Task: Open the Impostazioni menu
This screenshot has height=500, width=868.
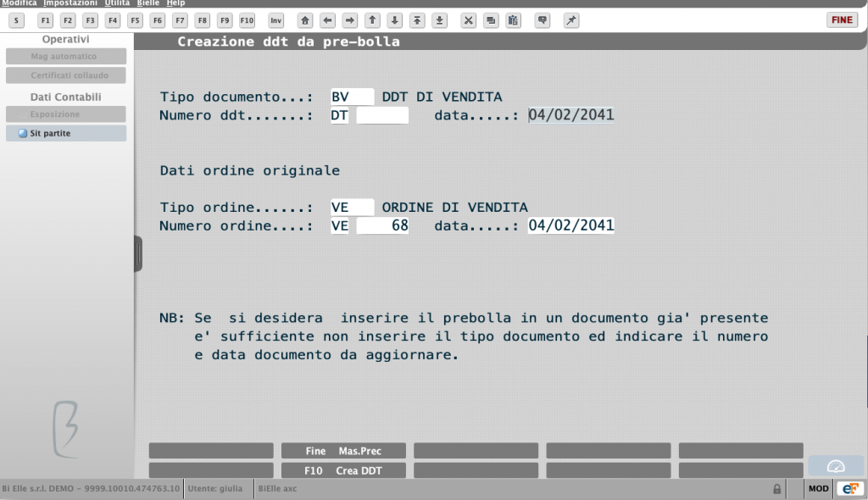Action: tap(70, 3)
